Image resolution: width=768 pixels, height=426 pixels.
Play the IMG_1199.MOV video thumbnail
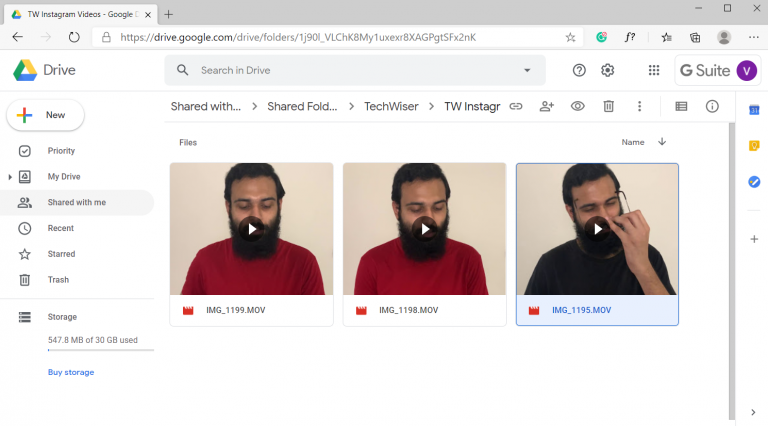coord(251,228)
